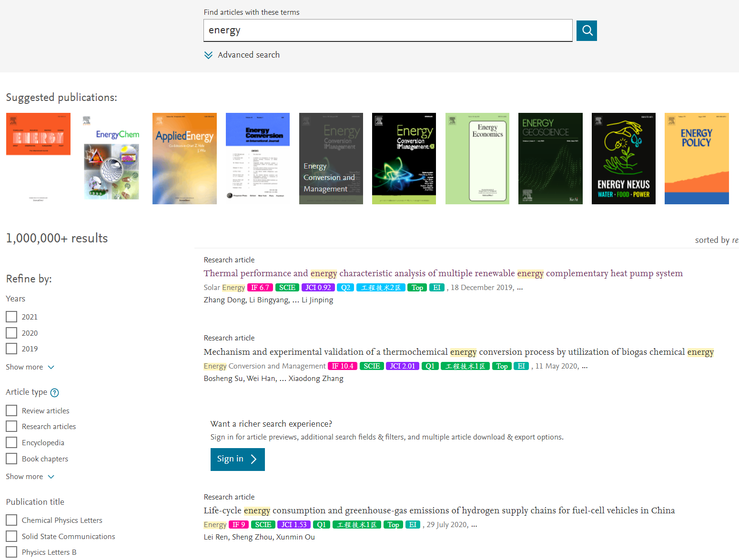This screenshot has height=560, width=739.
Task: Click the Advanced search double-chevron icon
Action: 208,55
